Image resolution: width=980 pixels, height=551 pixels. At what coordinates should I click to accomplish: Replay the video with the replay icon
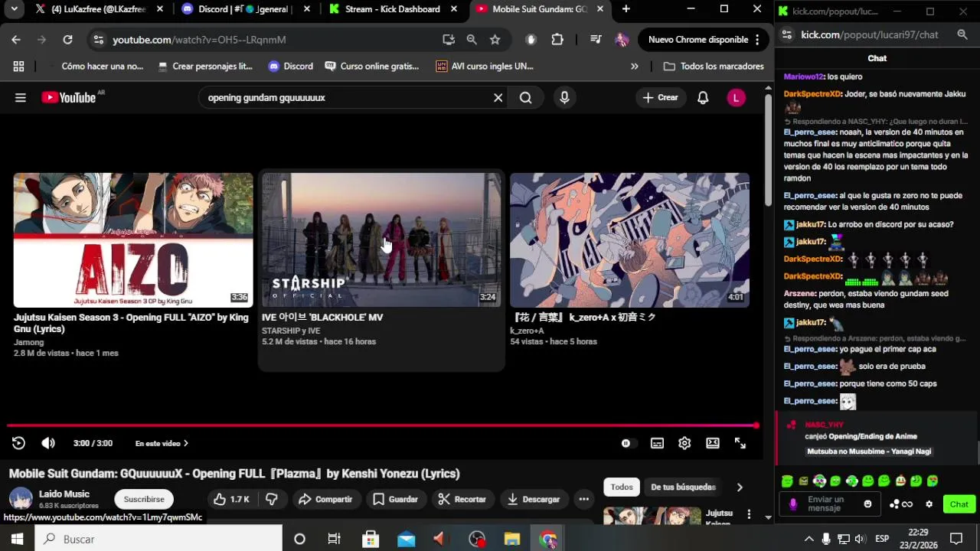(18, 443)
